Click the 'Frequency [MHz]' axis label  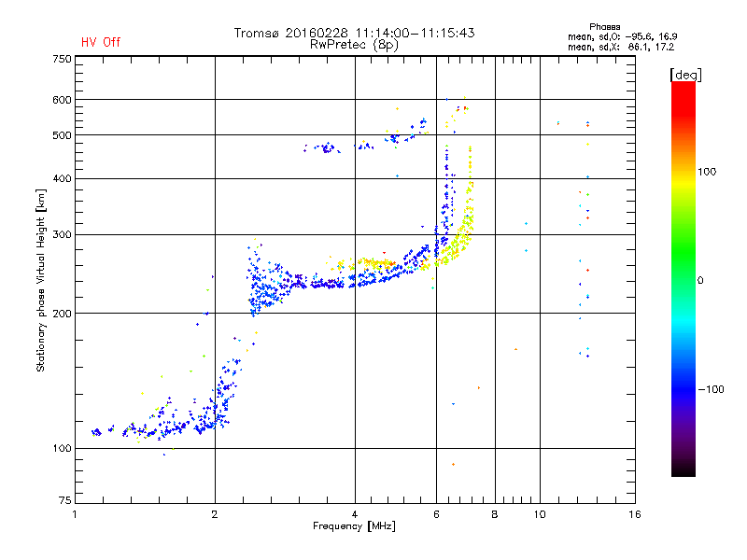[x=354, y=526]
